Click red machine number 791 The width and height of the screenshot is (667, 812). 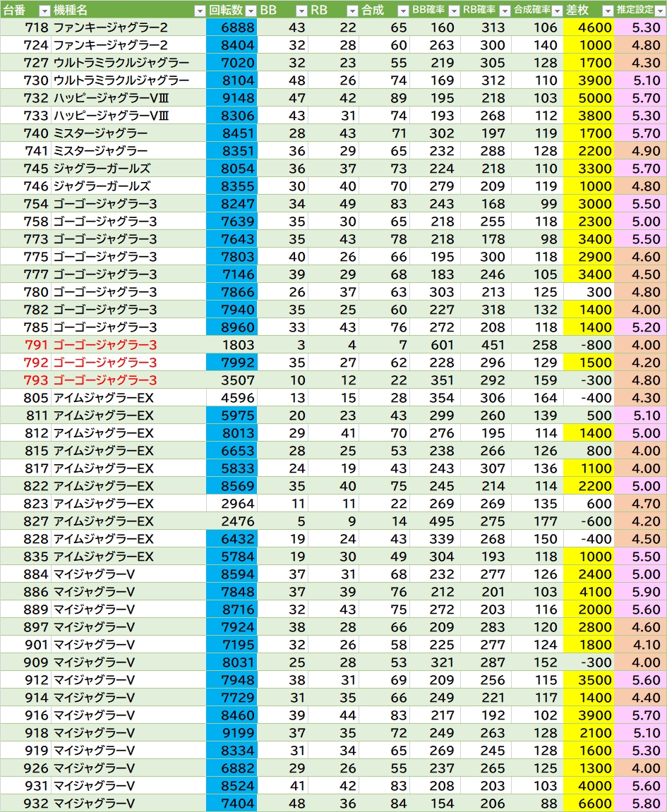[x=25, y=344]
